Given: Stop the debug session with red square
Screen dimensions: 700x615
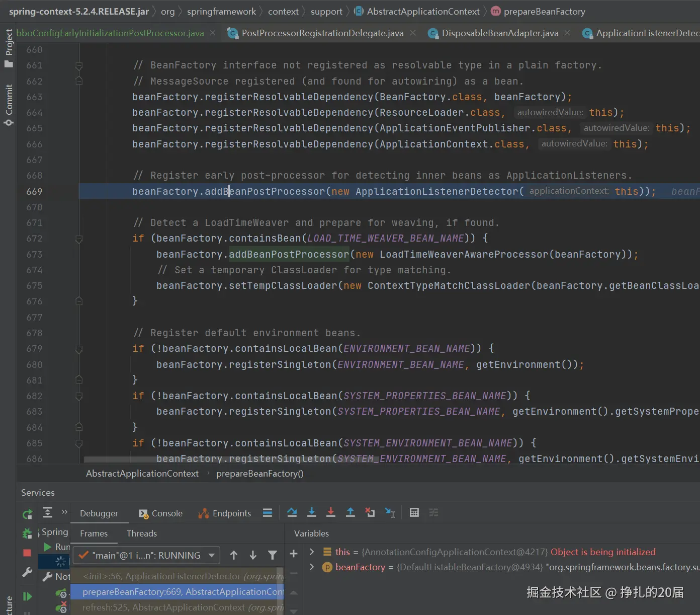Looking at the screenshot, I should tap(27, 553).
